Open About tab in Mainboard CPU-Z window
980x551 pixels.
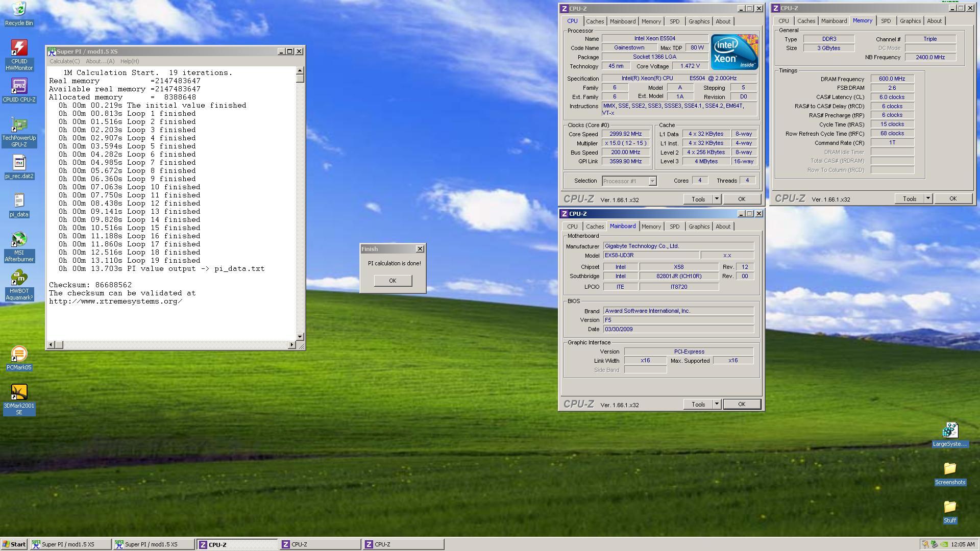click(x=723, y=227)
